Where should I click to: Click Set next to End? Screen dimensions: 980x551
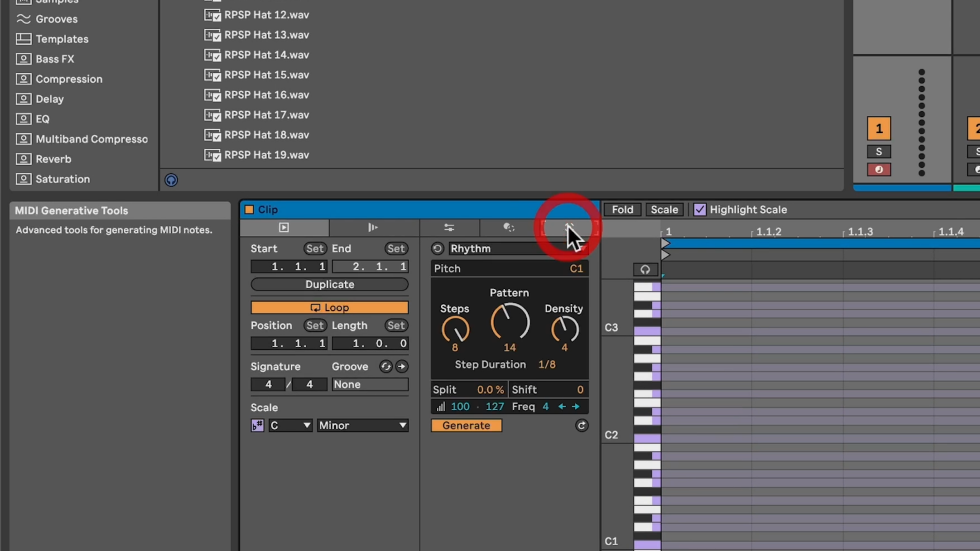coord(396,249)
